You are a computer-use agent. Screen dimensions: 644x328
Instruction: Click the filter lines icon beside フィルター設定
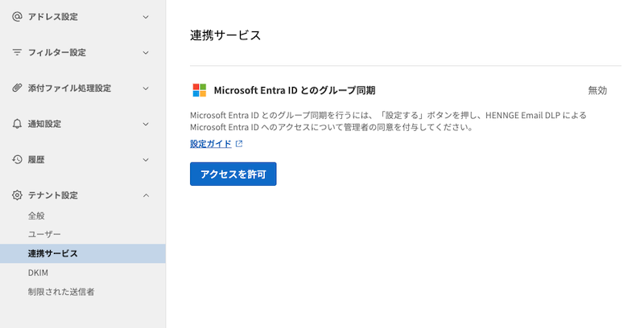pos(17,52)
